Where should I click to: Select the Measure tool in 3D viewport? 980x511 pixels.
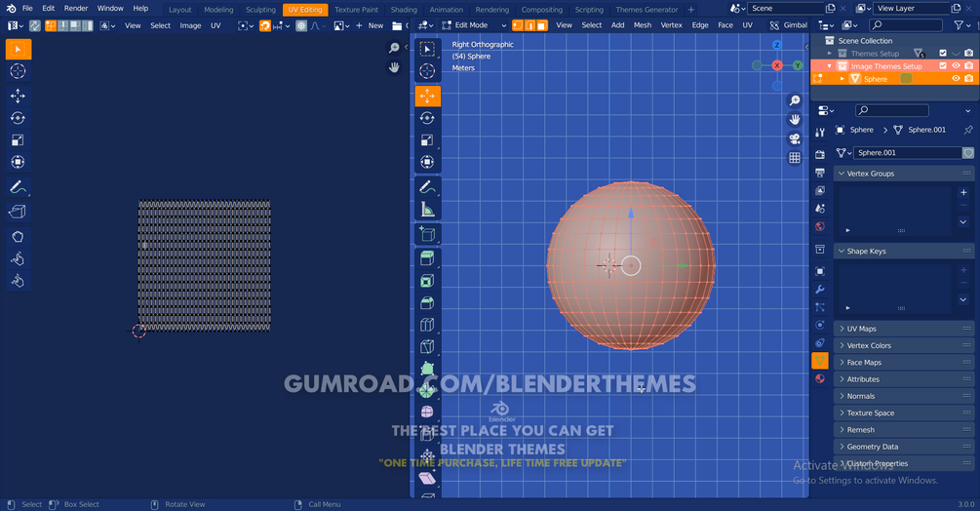point(427,210)
